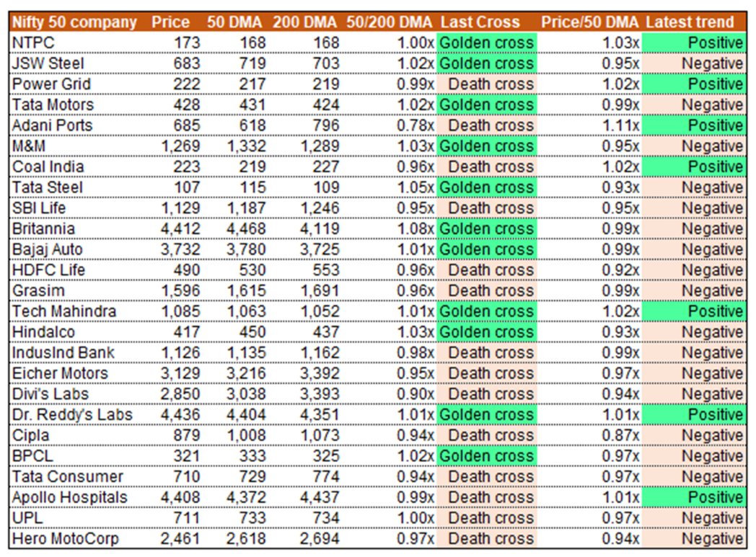
Task: Select UPL's 'Death cross' cell
Action: click(486, 519)
